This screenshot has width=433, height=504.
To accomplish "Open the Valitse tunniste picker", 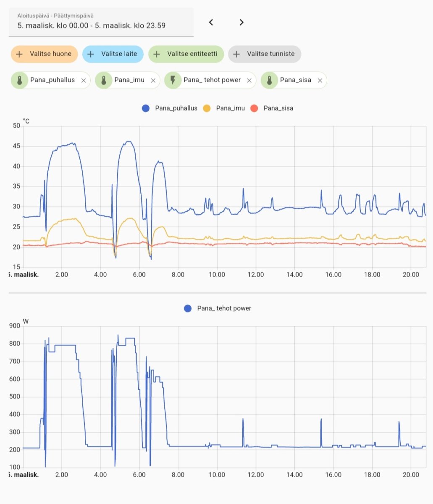I will click(265, 54).
